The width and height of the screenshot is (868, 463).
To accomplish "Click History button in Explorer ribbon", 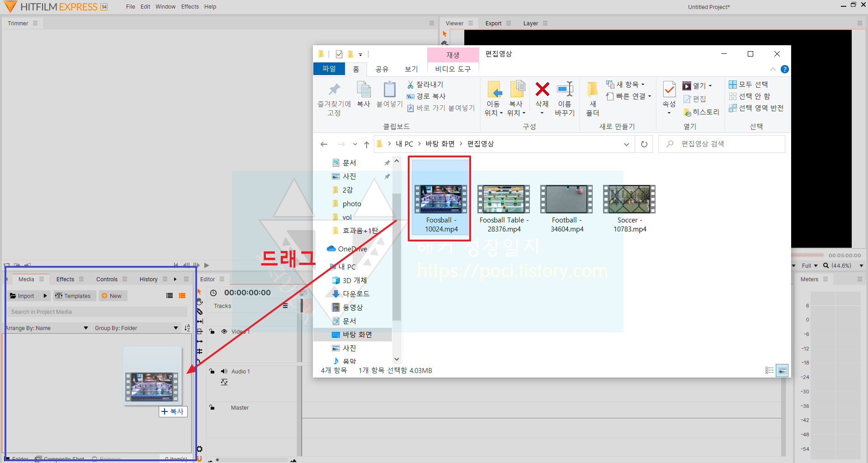I will (701, 112).
